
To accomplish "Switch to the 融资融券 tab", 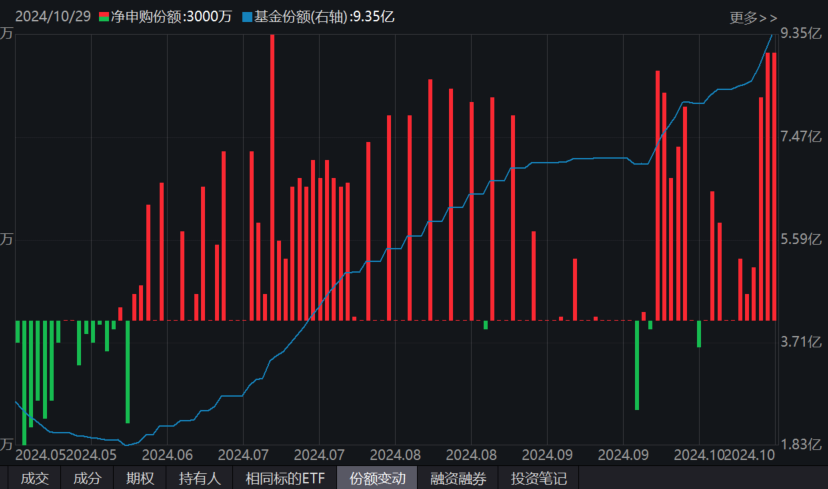I will pyautogui.click(x=459, y=479).
